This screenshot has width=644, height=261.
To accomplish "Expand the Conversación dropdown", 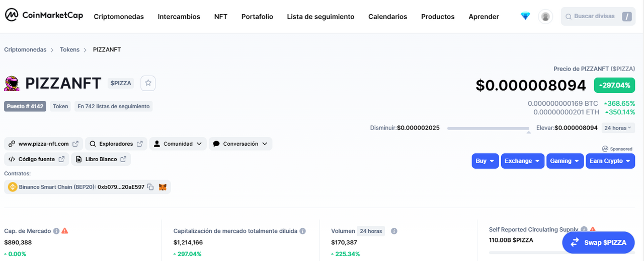I will [x=240, y=144].
